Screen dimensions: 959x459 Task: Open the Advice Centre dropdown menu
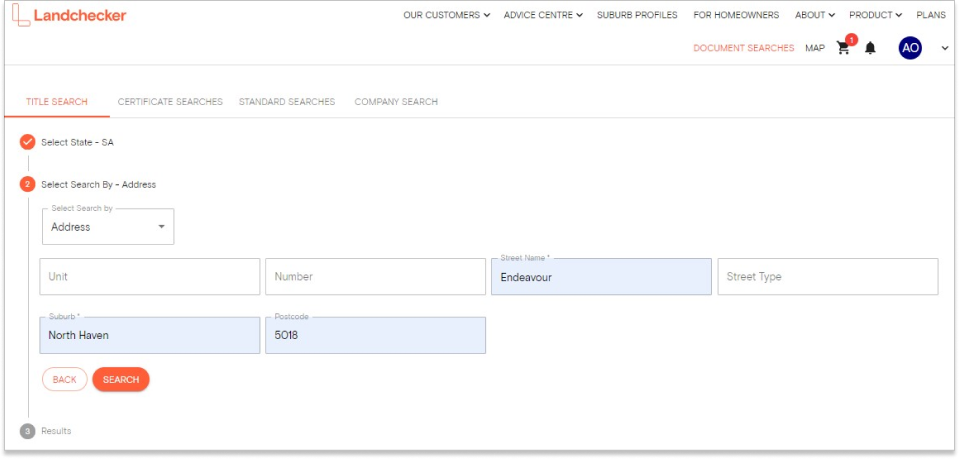pos(543,15)
